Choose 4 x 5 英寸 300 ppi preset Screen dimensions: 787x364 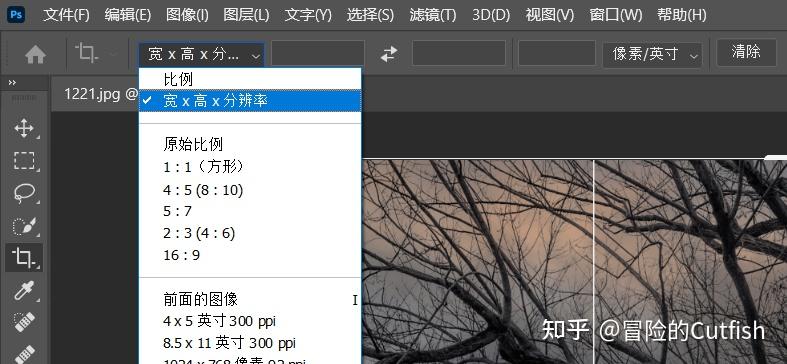(250, 321)
